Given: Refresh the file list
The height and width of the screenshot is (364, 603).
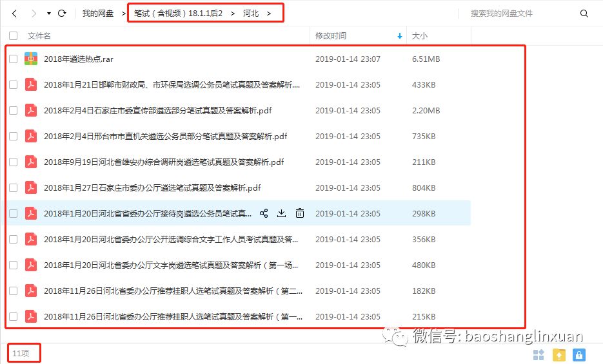Looking at the screenshot, I should click(x=62, y=14).
